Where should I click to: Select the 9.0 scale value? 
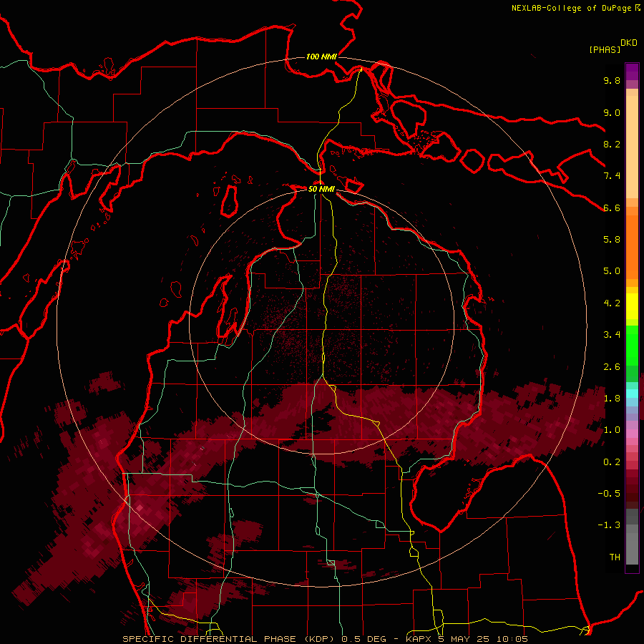pyautogui.click(x=612, y=112)
